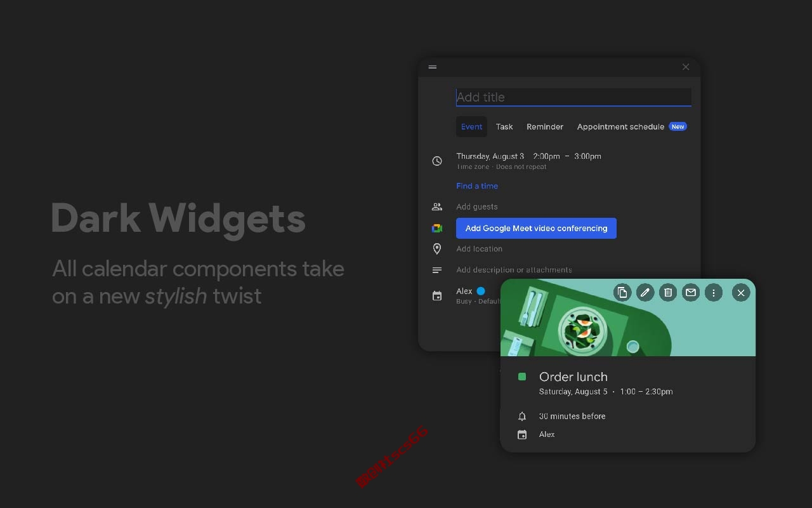
Task: Click the notification bell icon
Action: 522,417
